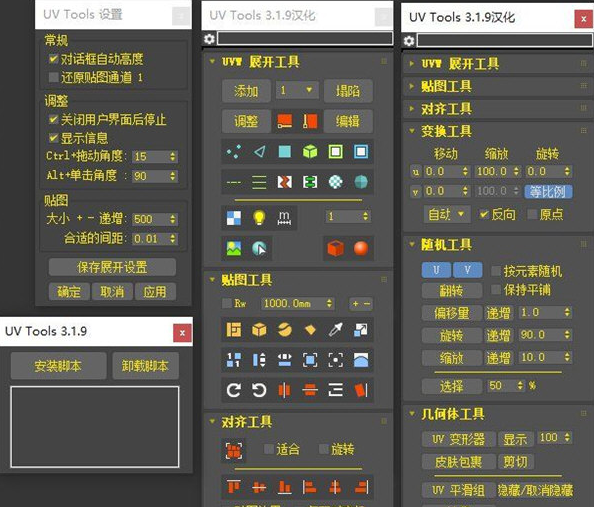
Task: Select the triangle edge selection icon
Action: 259,152
